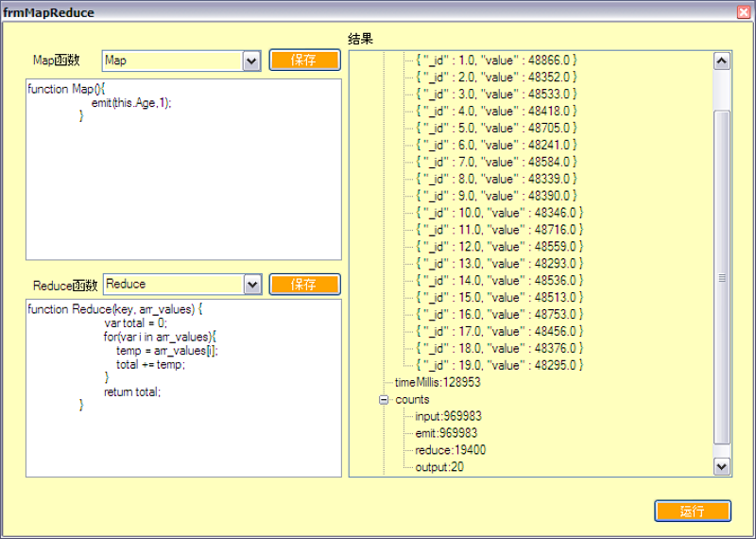Save the Map function with 保存

pos(304,60)
